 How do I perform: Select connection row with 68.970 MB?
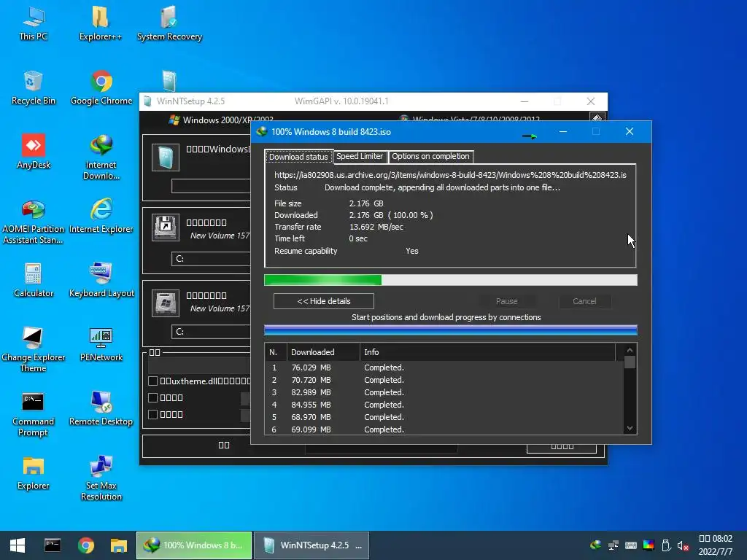444,417
